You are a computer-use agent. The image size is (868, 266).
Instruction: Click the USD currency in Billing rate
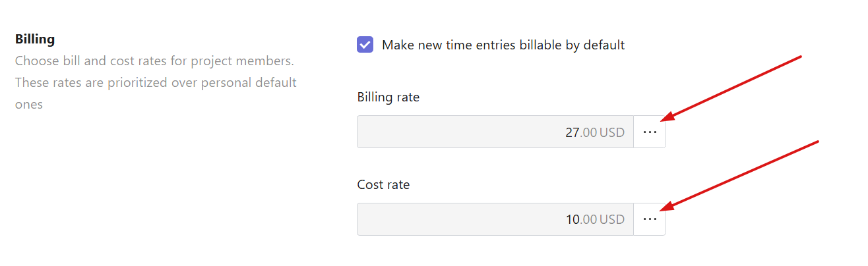point(612,132)
